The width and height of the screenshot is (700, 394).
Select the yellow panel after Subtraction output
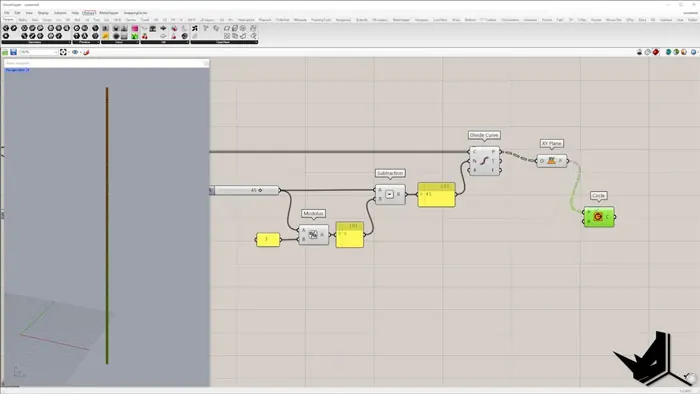click(x=437, y=195)
